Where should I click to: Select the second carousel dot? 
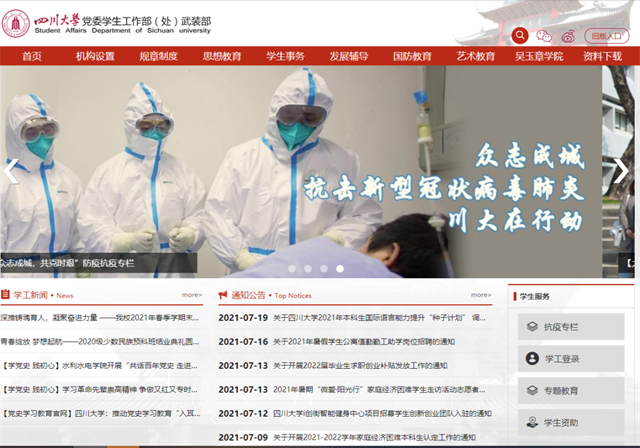click(308, 268)
